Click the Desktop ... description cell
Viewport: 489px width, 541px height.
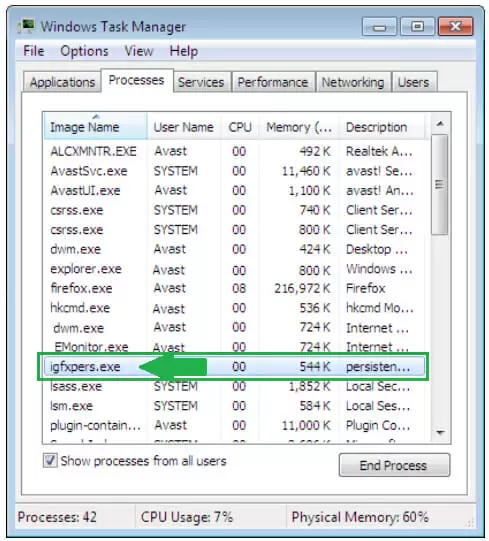[377, 249]
